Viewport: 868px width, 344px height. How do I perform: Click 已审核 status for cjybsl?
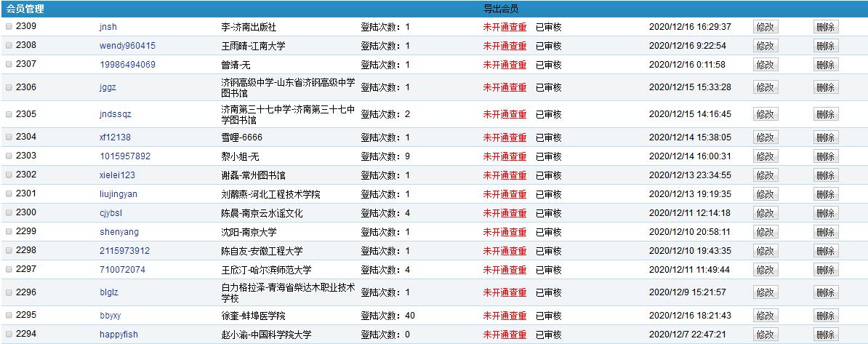[x=548, y=213]
